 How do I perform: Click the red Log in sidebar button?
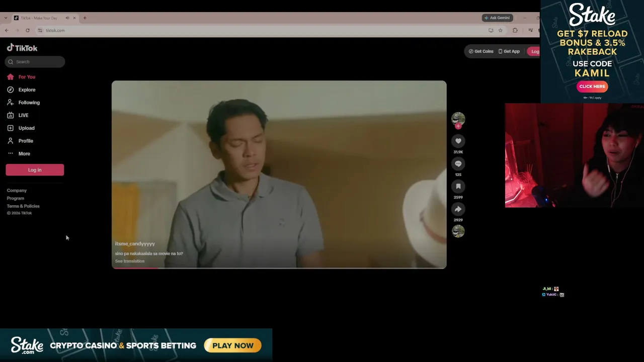(35, 170)
